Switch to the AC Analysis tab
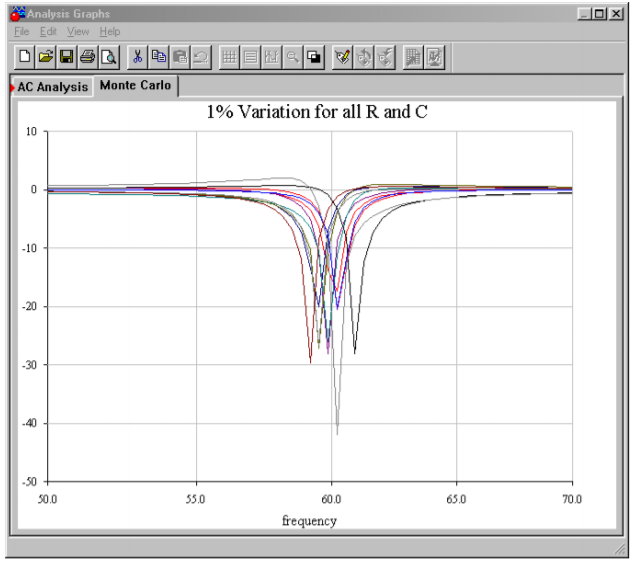The height and width of the screenshot is (563, 633). click(52, 87)
